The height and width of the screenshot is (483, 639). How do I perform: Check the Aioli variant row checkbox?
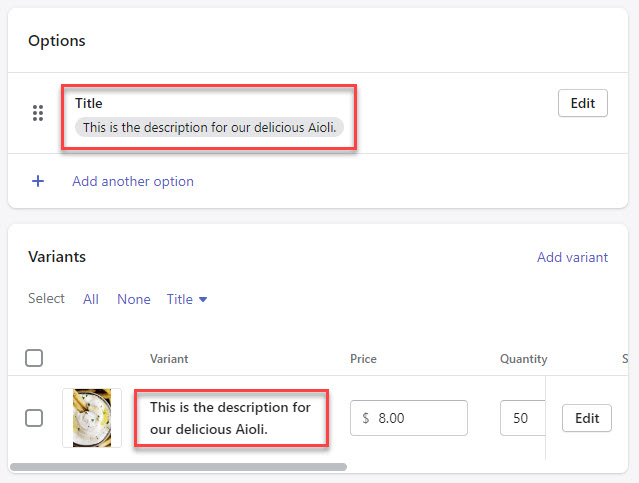click(x=34, y=418)
